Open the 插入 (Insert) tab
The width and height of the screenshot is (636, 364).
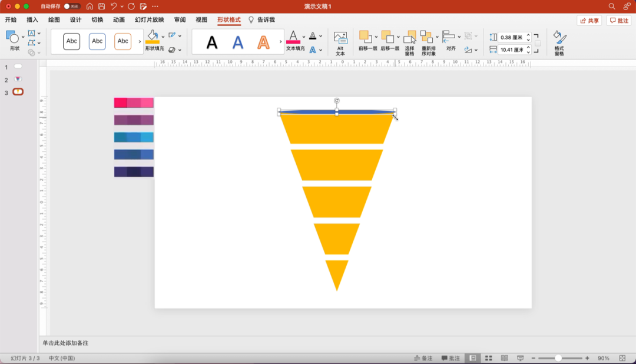click(x=32, y=19)
